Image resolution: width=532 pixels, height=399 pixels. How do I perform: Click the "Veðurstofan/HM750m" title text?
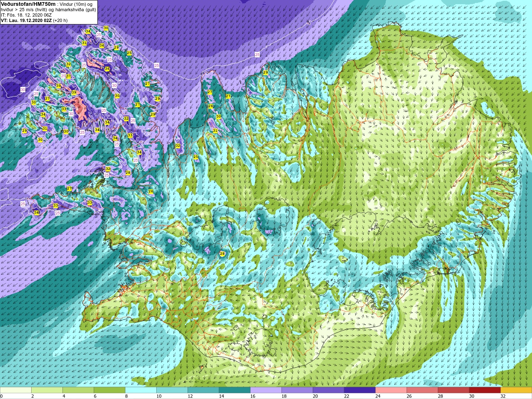[28, 4]
